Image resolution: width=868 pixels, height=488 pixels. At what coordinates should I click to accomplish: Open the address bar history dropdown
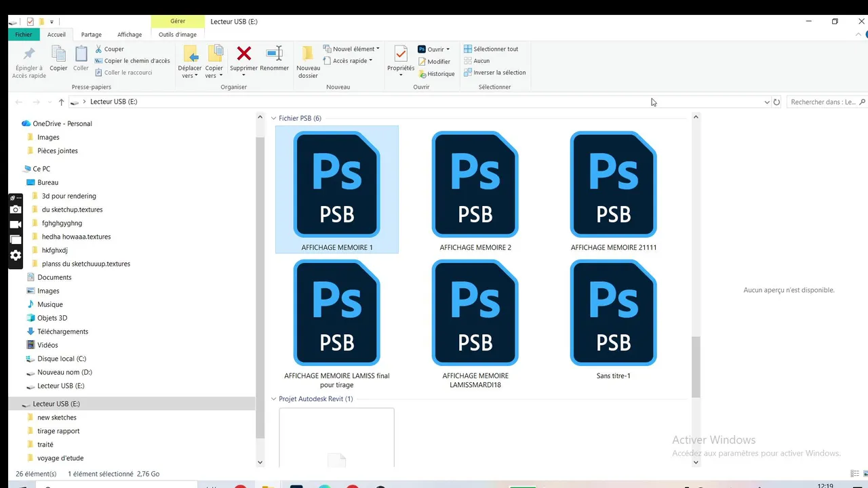(x=767, y=102)
